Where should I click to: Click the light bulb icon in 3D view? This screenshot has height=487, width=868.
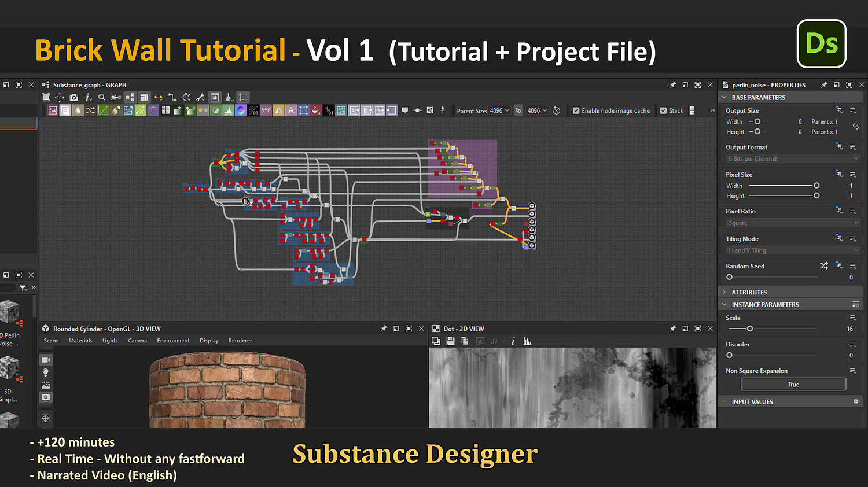(46, 372)
